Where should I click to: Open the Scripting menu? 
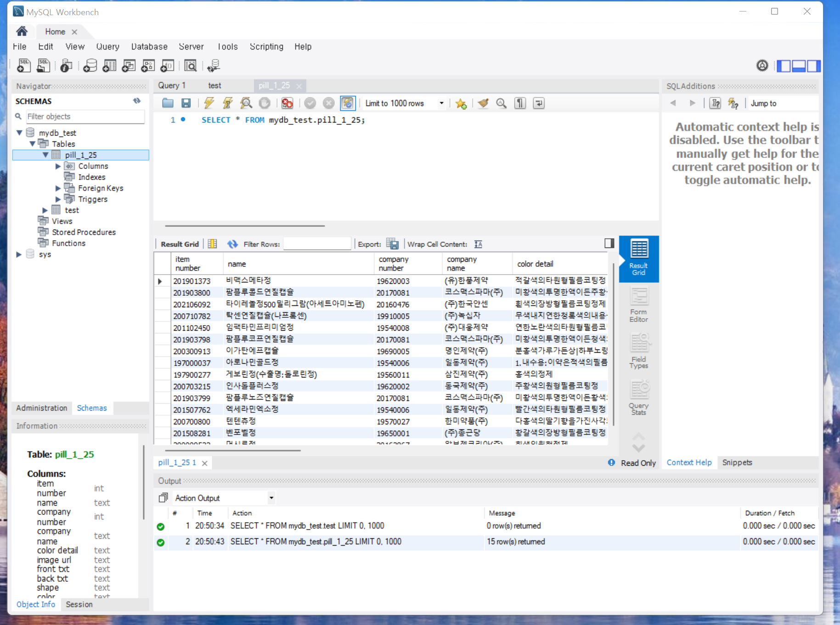click(x=266, y=46)
